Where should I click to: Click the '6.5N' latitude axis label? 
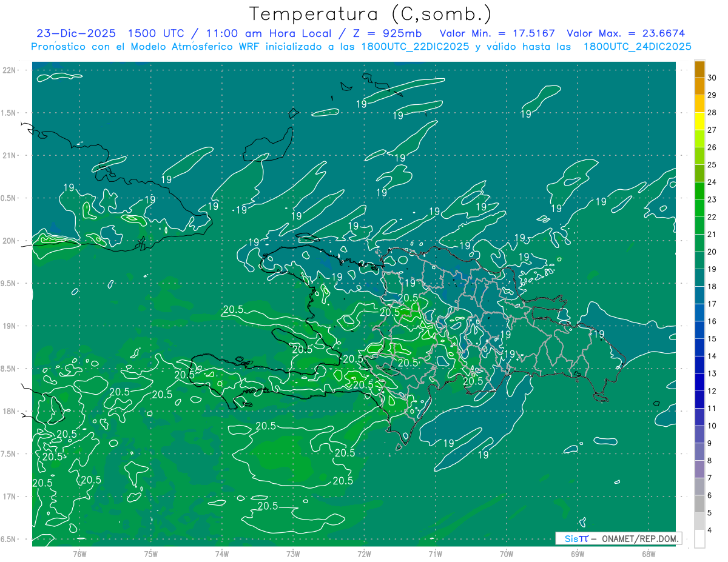(x=8, y=539)
